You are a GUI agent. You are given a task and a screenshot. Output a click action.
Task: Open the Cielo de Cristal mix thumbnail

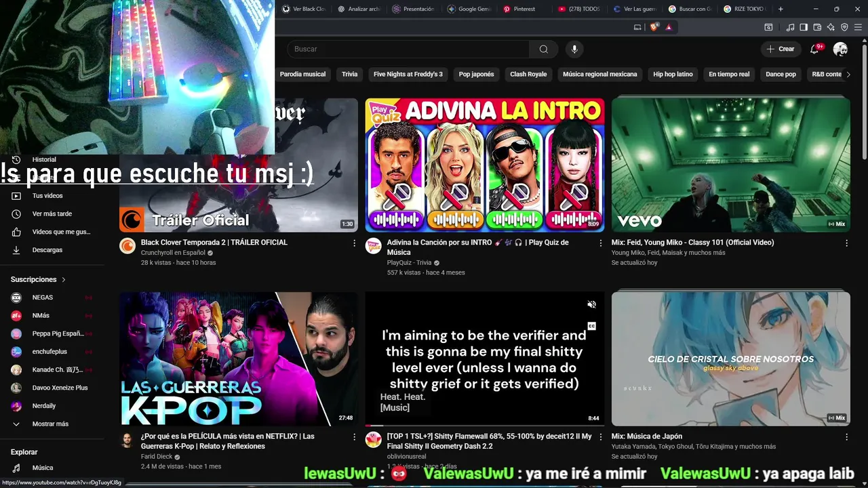[730, 359]
